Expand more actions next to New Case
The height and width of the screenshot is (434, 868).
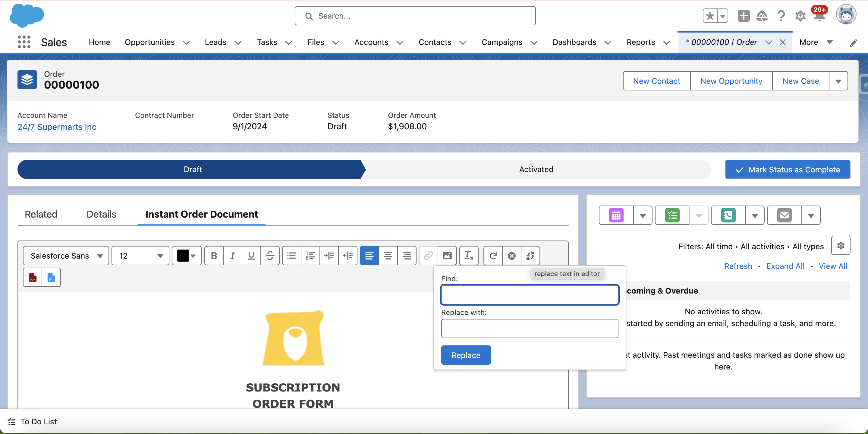click(x=838, y=81)
